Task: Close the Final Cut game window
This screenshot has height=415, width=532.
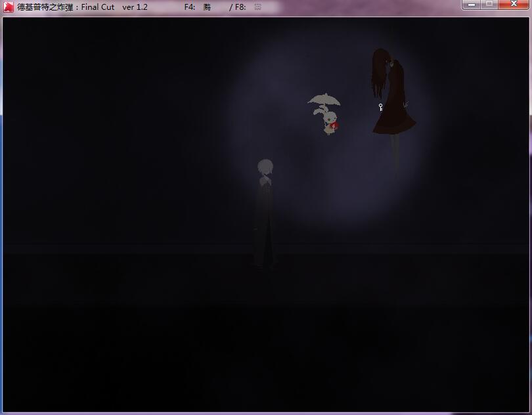Action: (x=514, y=5)
